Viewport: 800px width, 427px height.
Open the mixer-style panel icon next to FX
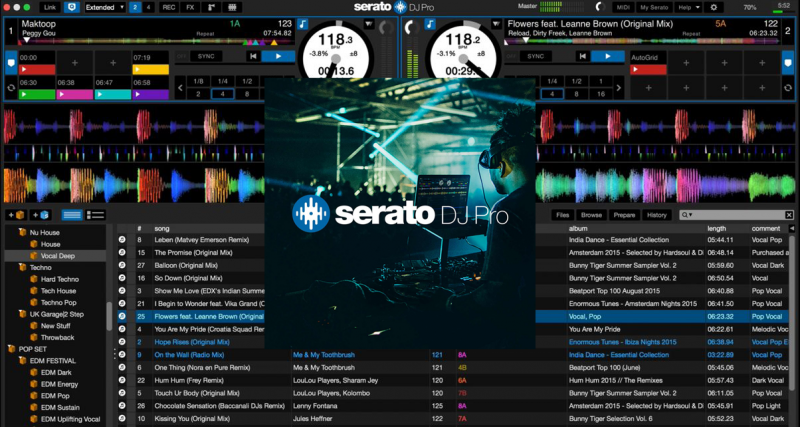tap(211, 8)
